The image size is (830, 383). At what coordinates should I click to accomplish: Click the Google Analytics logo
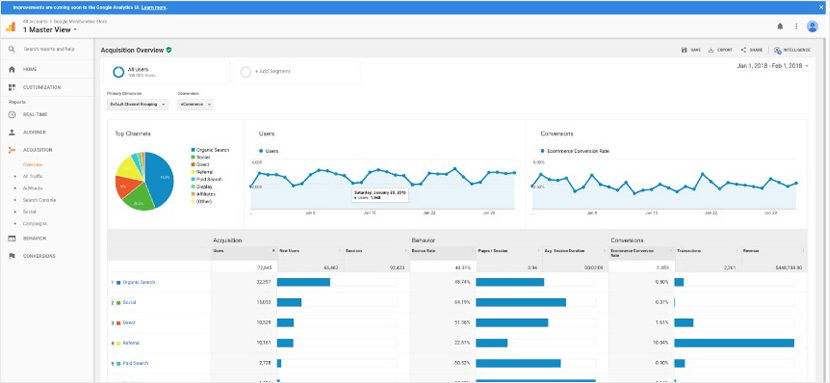coord(11,26)
